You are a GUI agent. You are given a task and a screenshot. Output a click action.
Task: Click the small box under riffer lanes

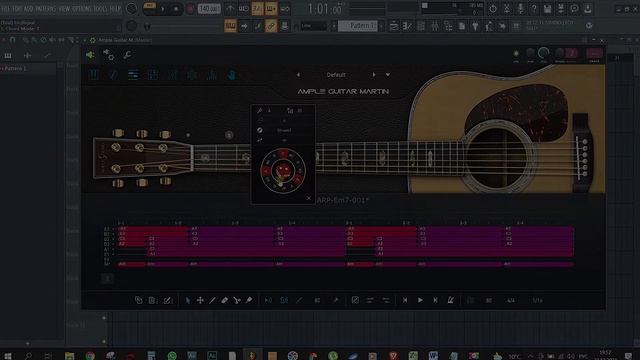107,279
